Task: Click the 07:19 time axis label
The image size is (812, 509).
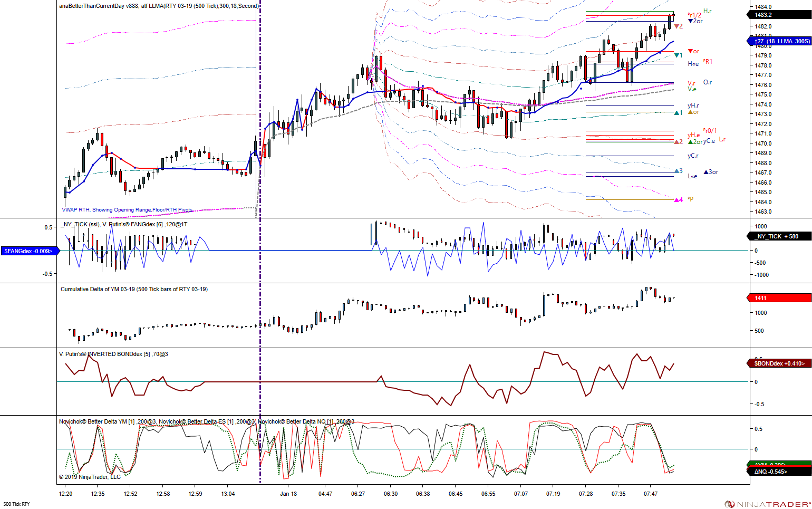Action: point(553,494)
